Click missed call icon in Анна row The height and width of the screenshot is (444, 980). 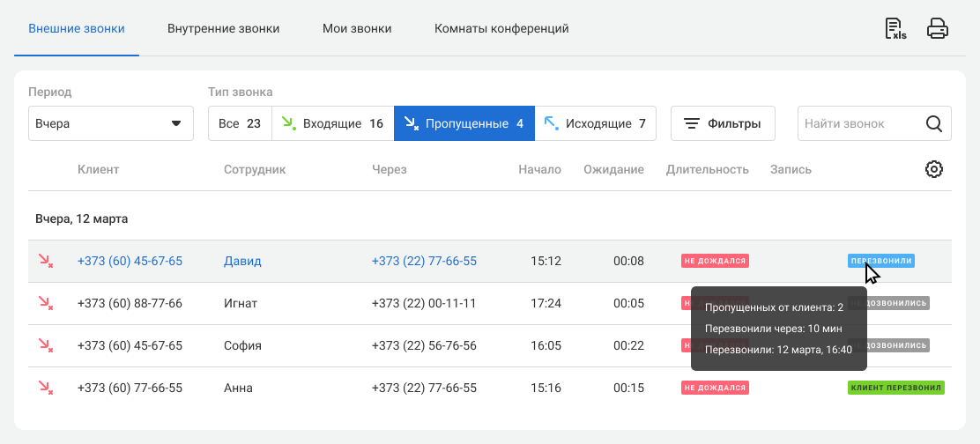coord(45,388)
